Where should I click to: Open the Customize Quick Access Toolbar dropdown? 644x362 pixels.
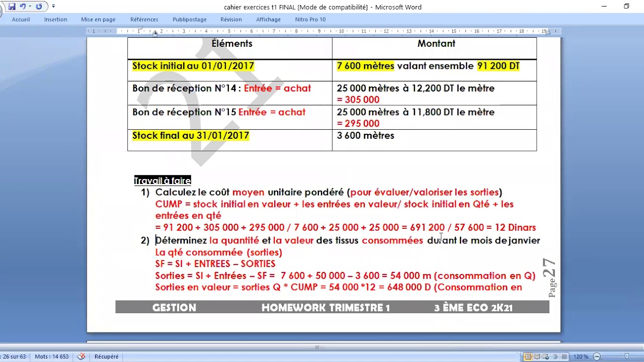(x=53, y=7)
